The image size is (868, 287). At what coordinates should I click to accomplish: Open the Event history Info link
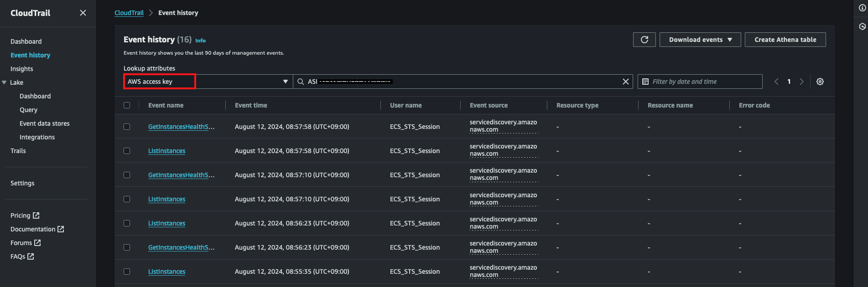point(200,41)
